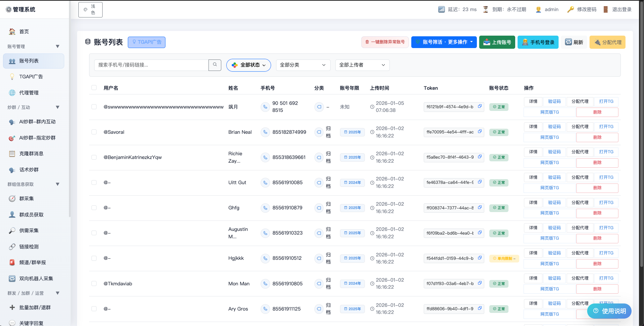Expand the 全部分类 category dropdown
Image resolution: width=644 pixels, height=326 pixels.
(303, 65)
